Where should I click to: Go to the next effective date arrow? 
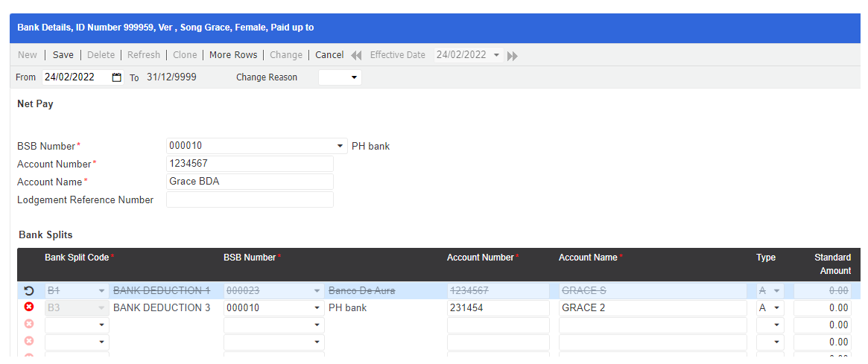point(512,56)
